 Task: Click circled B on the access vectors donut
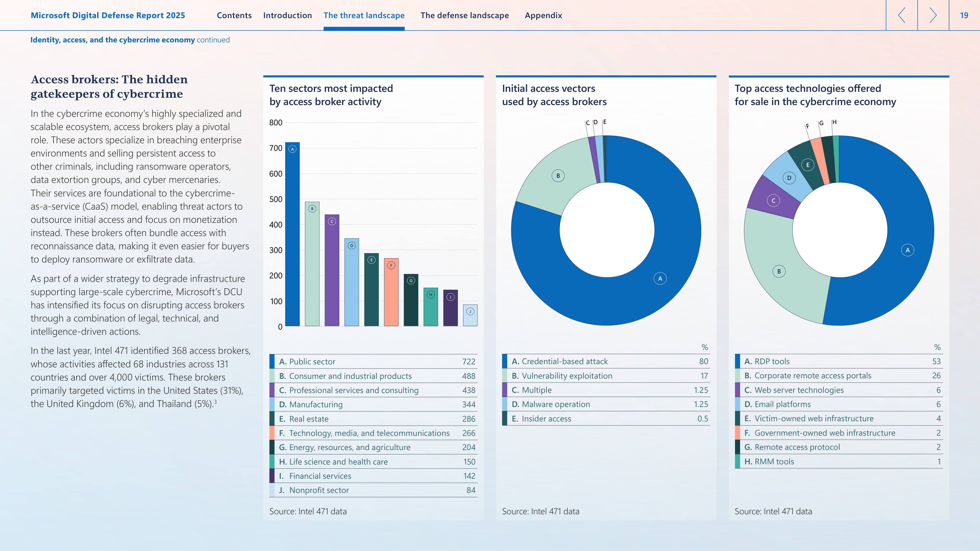click(558, 176)
